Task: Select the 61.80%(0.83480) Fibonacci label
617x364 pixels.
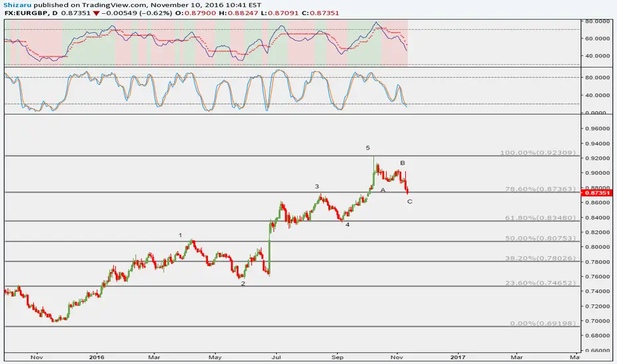Action: 540,218
